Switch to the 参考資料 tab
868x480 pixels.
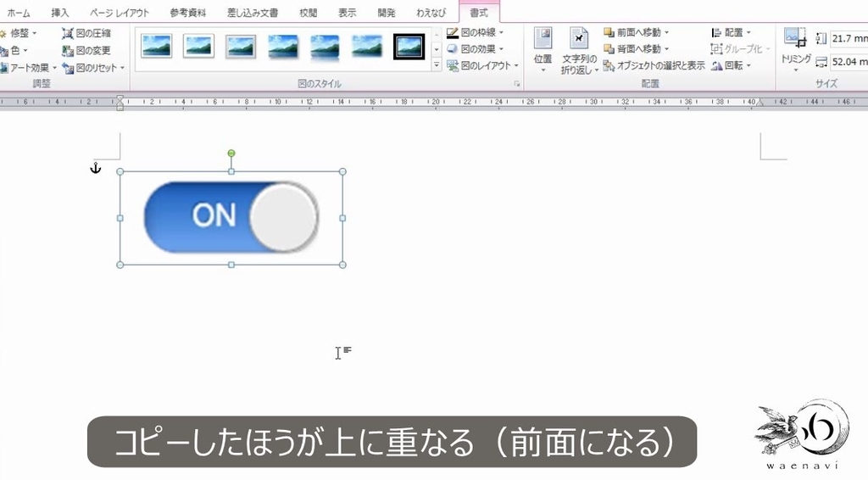(x=187, y=13)
